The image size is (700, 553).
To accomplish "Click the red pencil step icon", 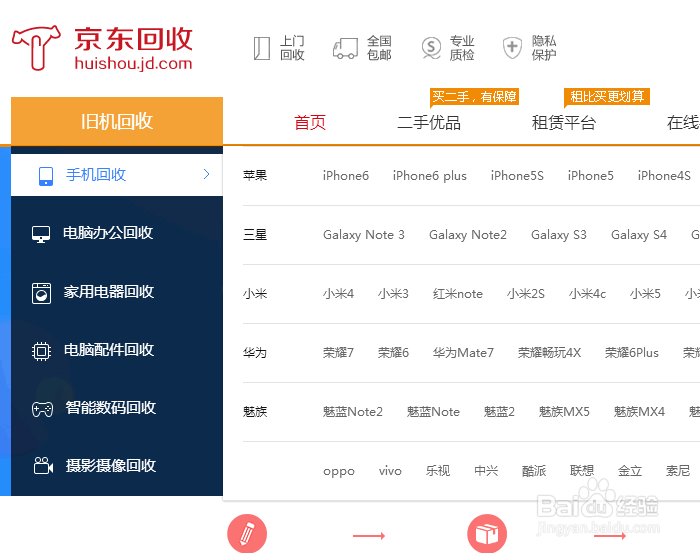I will click(x=247, y=534).
